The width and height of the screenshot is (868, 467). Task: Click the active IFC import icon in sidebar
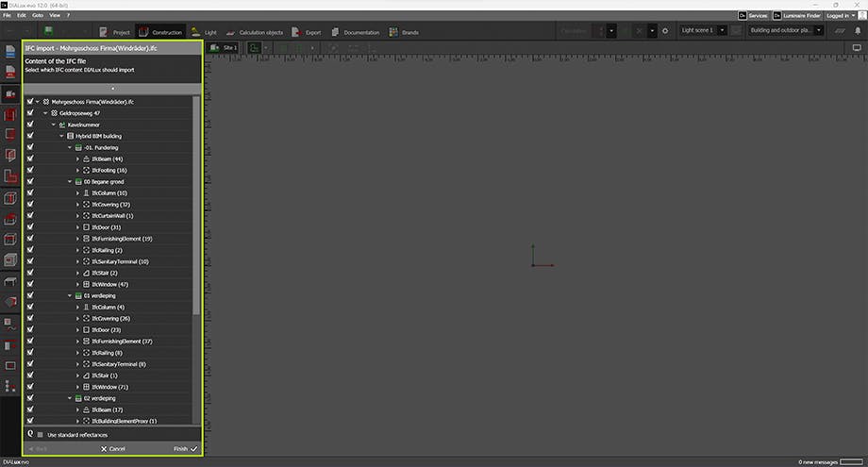click(10, 94)
